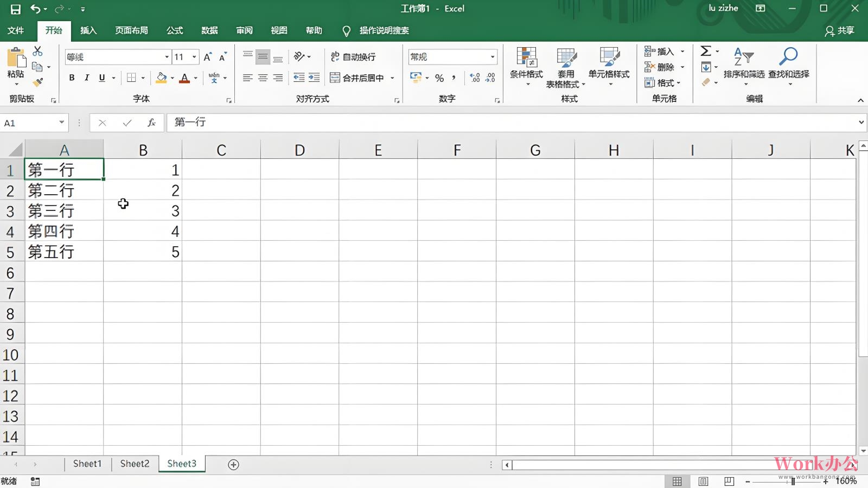This screenshot has width=868, height=488.
Task: Open the 文件 (File) tab
Action: 16,30
